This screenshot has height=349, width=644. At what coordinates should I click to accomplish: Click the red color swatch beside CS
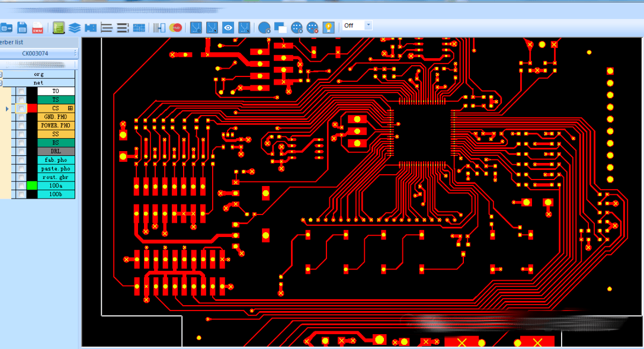[x=32, y=108]
